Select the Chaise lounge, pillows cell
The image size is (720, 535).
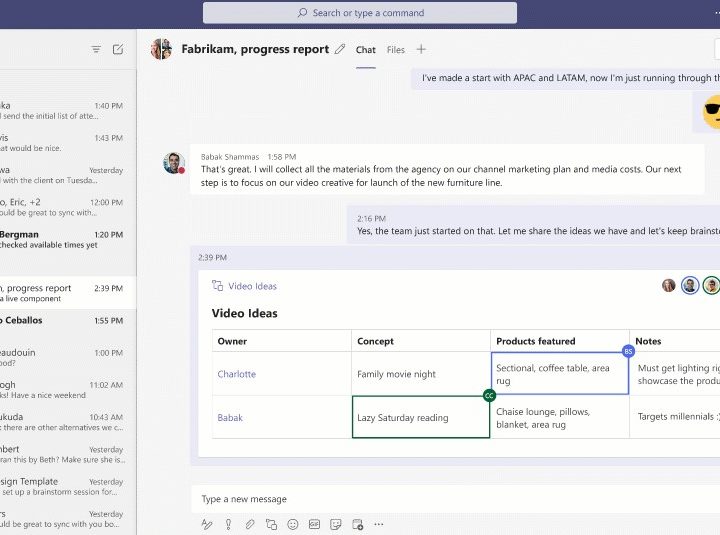click(x=560, y=417)
